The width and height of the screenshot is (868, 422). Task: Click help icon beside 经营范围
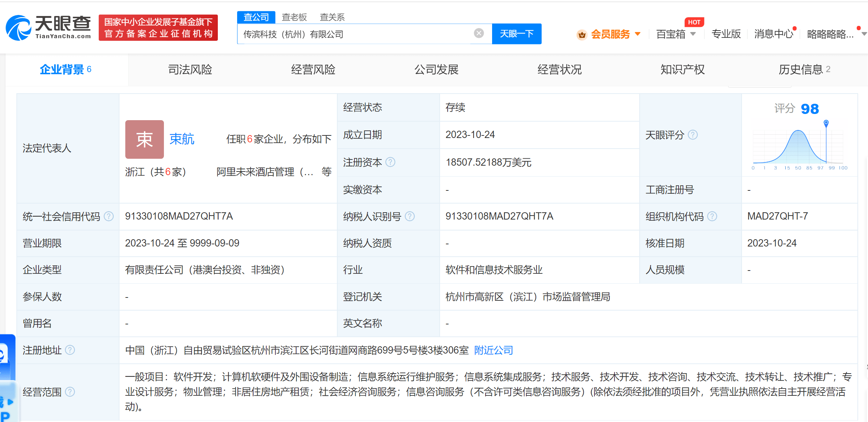click(70, 392)
